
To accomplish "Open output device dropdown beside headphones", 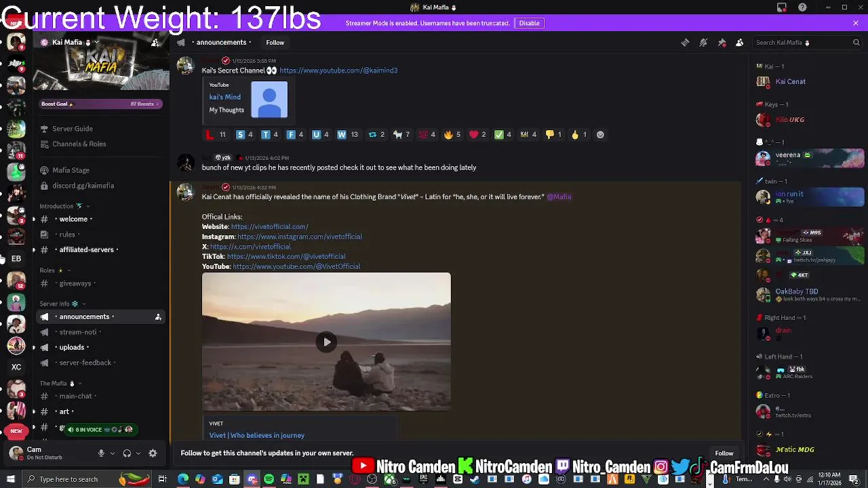I will pyautogui.click(x=138, y=453).
